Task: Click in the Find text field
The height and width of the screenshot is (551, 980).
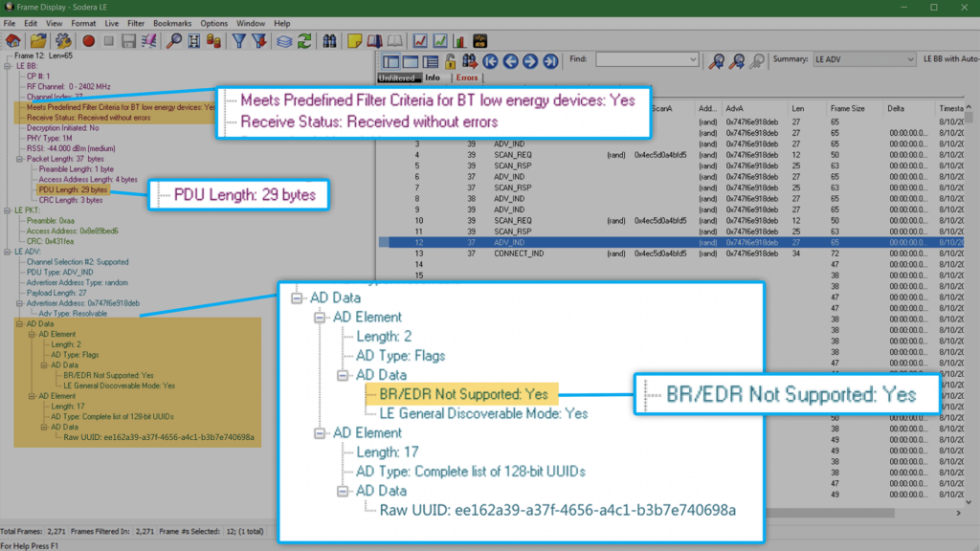Action: (641, 59)
